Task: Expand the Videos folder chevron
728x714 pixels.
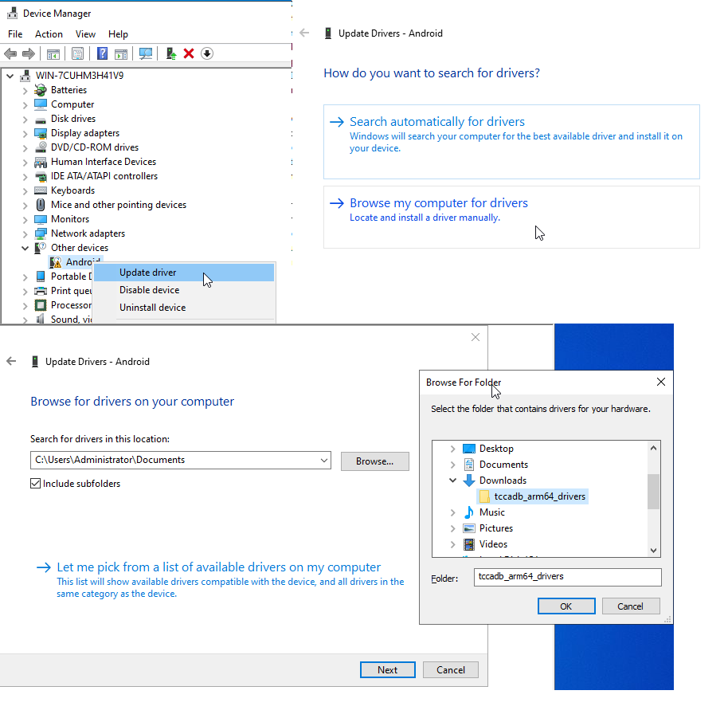Action: 452,544
